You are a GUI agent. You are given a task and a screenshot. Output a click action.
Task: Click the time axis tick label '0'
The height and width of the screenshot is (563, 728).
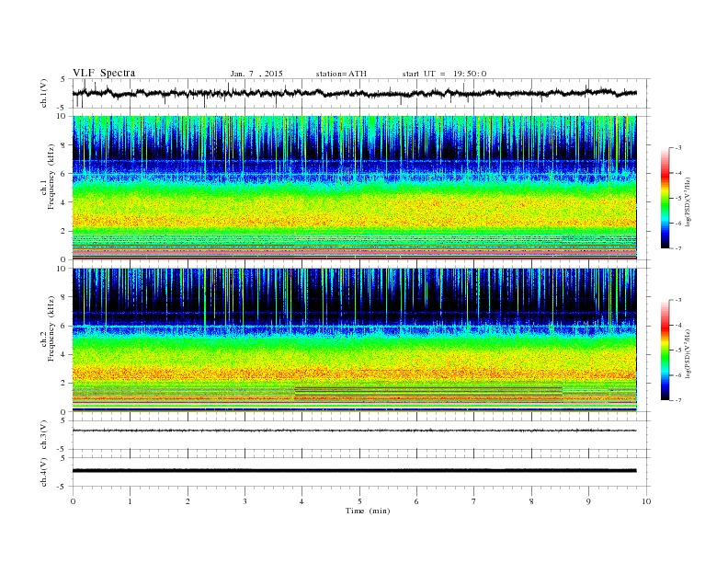coord(73,501)
